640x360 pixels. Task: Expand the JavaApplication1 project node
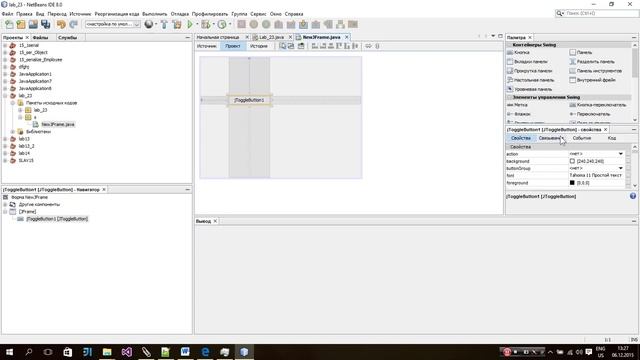pyautogui.click(x=5, y=74)
